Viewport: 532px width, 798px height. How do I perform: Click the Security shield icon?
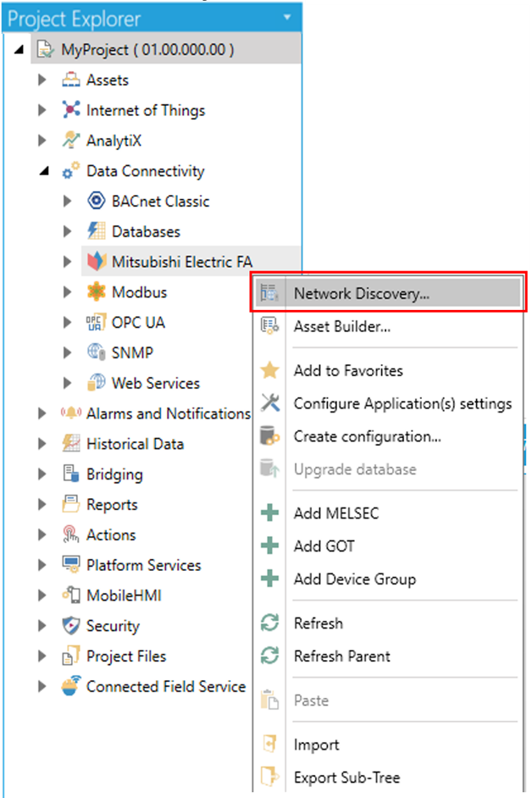(x=71, y=625)
